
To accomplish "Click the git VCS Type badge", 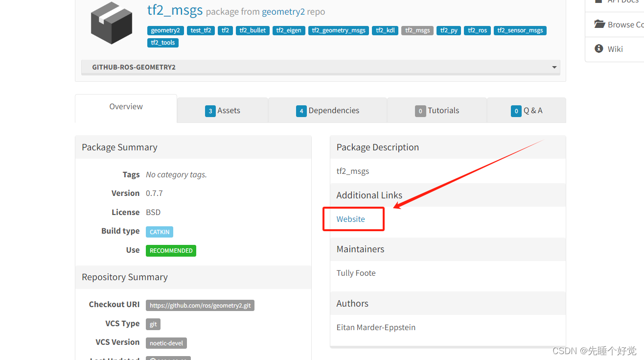I will 153,324.
